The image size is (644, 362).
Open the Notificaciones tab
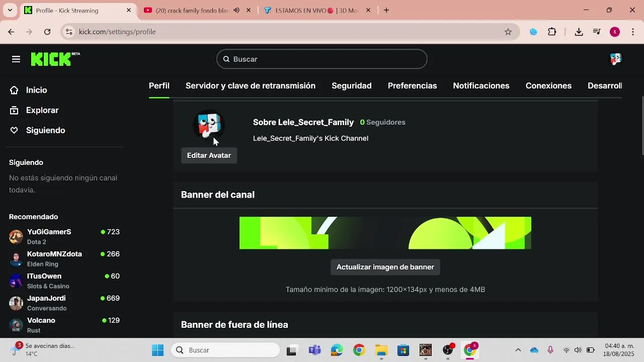[481, 86]
